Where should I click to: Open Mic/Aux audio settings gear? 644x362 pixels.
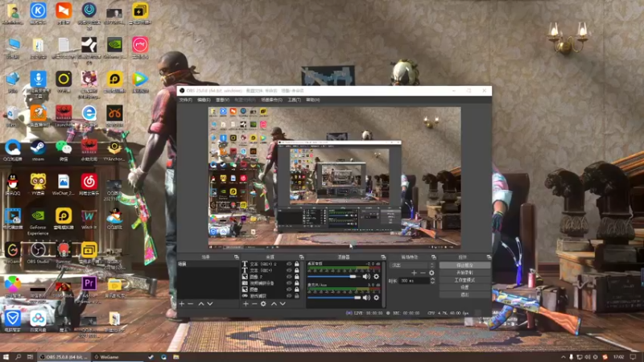pyautogui.click(x=376, y=298)
